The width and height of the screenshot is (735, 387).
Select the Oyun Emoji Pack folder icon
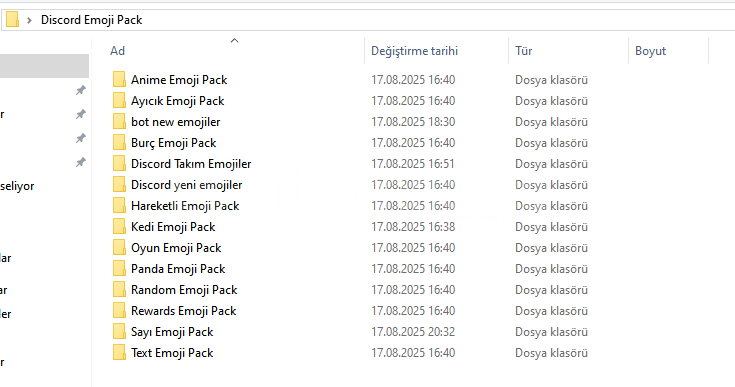tap(119, 247)
